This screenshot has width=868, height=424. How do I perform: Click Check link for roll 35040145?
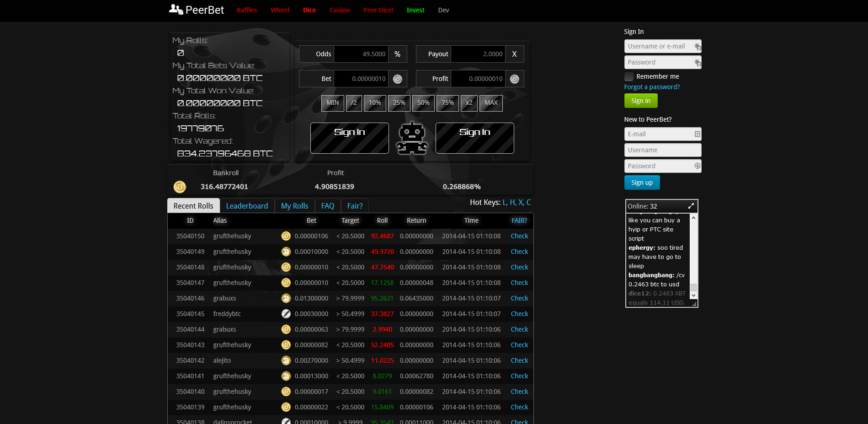519,314
